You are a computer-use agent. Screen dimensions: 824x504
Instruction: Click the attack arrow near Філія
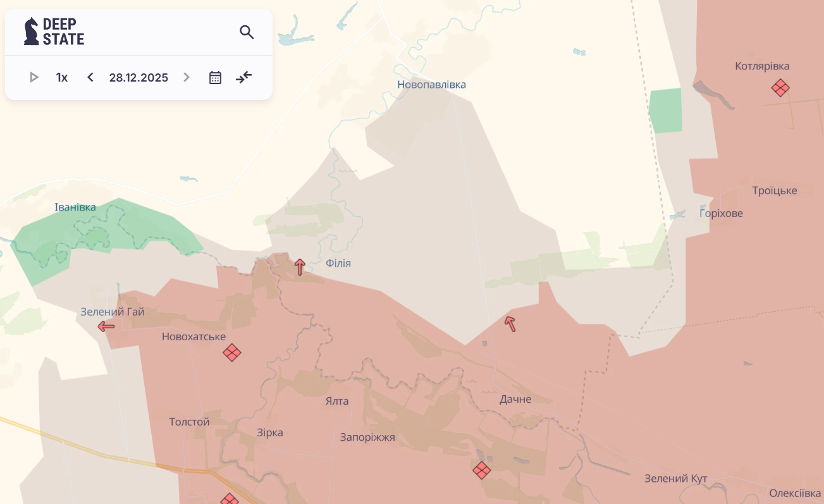[300, 267]
